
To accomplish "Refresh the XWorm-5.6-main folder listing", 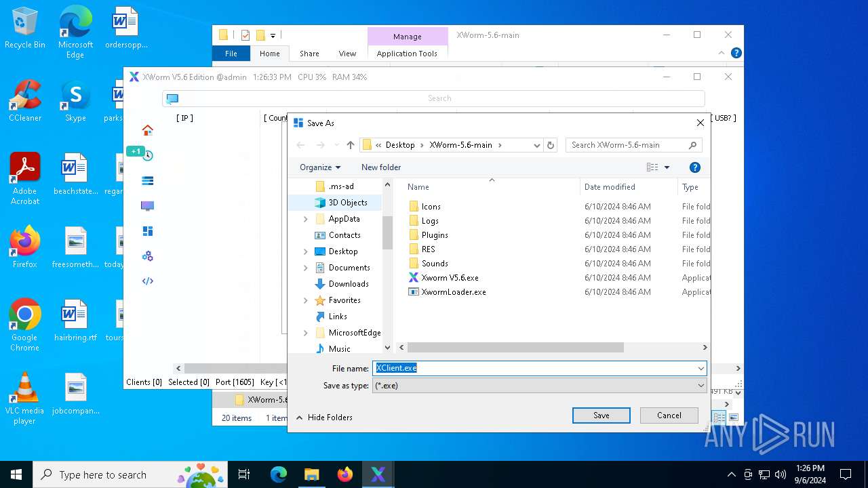I will [x=551, y=145].
